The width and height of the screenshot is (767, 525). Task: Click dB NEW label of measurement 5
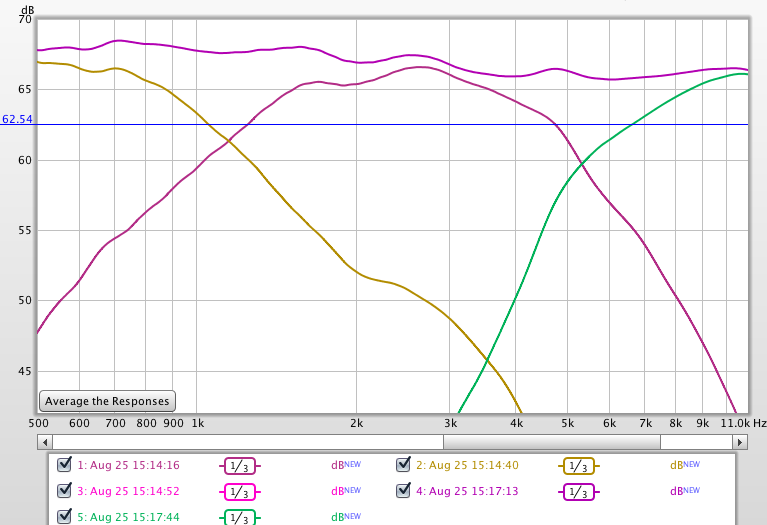click(x=345, y=517)
